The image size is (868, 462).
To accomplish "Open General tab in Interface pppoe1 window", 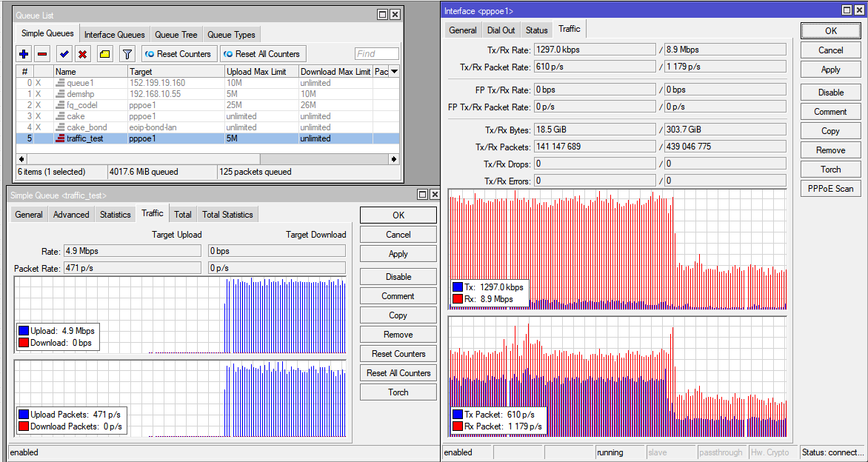I will point(463,30).
